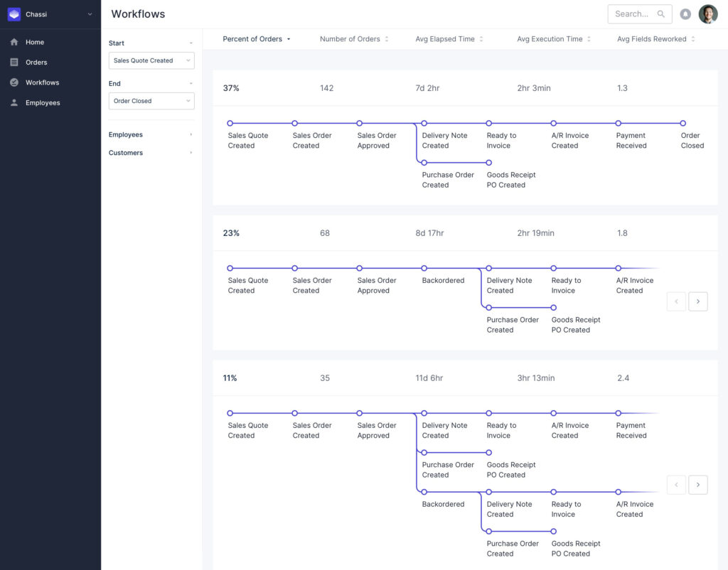Select Delivery Note Created node in 37% workflow
This screenshot has height=570, width=728.
[424, 123]
